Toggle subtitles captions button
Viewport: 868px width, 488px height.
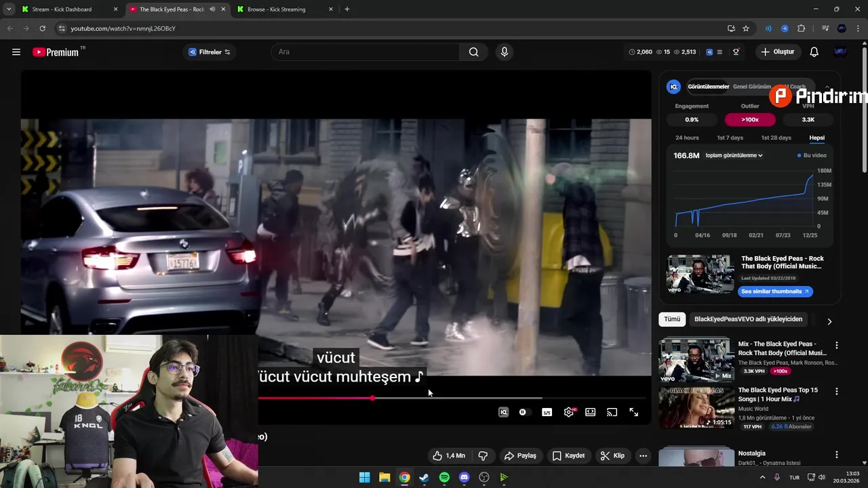coord(547,412)
